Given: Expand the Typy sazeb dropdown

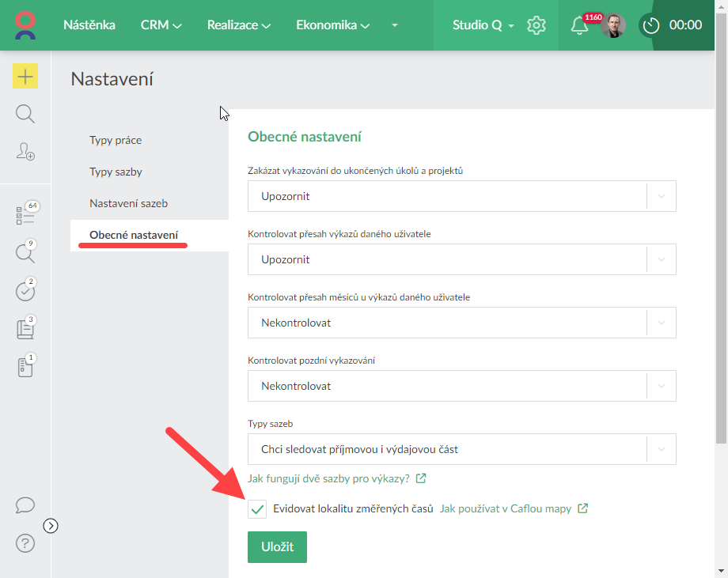Looking at the screenshot, I should tap(461, 449).
